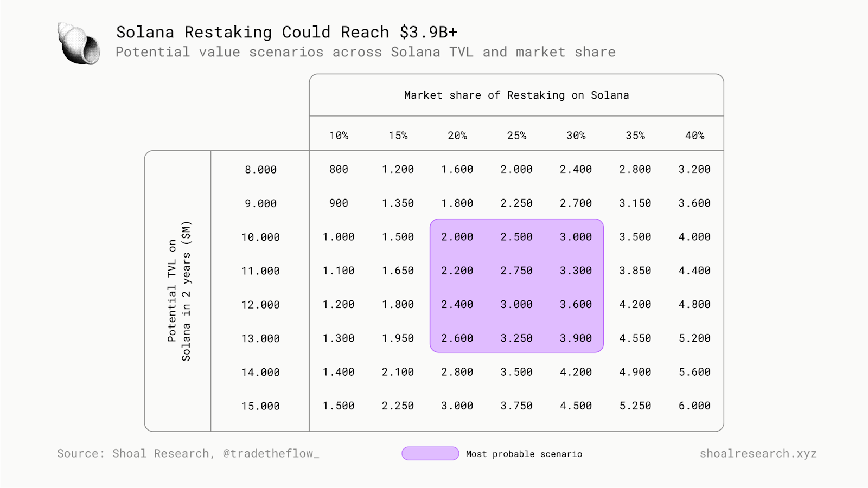The image size is (868, 488).
Task: Select the 35% column header
Action: [635, 136]
